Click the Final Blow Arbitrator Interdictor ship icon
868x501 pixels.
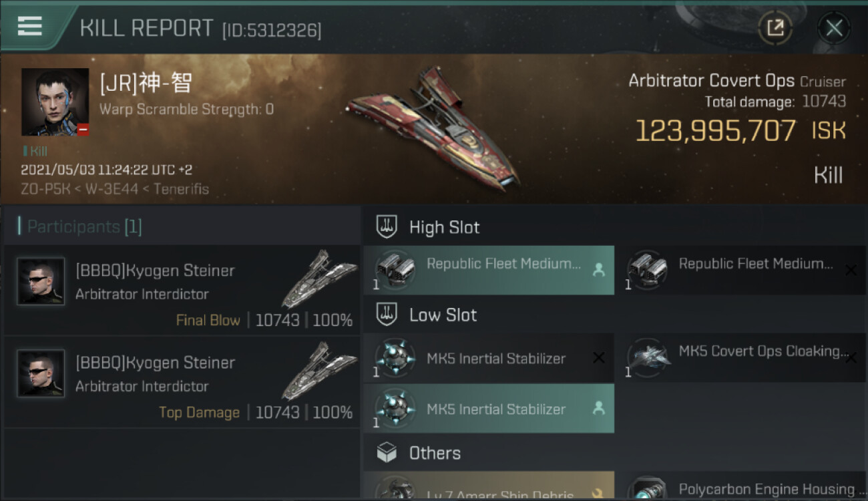pyautogui.click(x=319, y=279)
